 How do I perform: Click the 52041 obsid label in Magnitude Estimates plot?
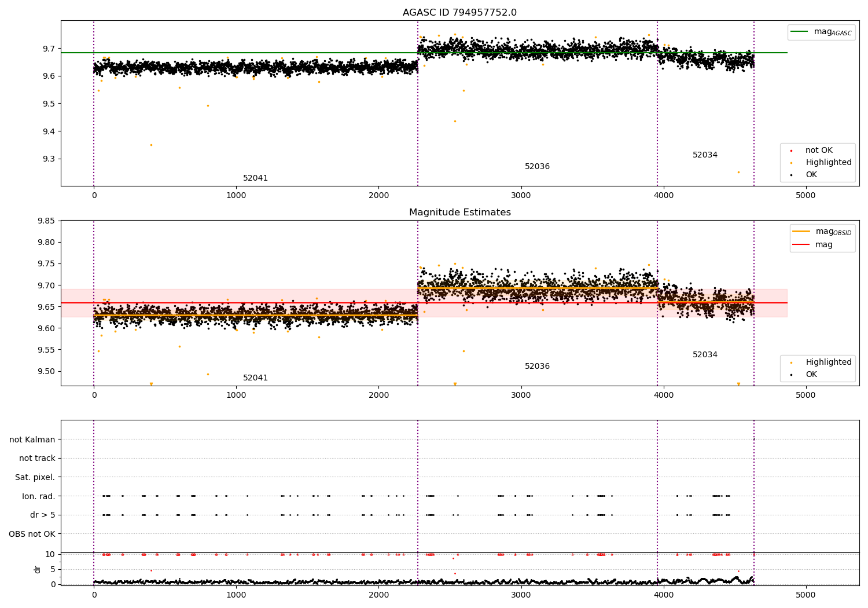(255, 378)
